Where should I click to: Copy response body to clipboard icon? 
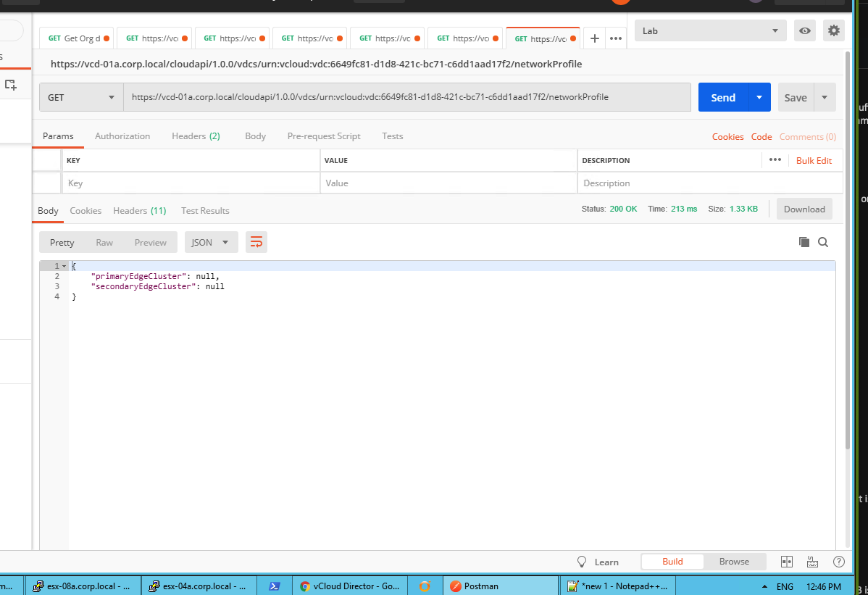804,243
